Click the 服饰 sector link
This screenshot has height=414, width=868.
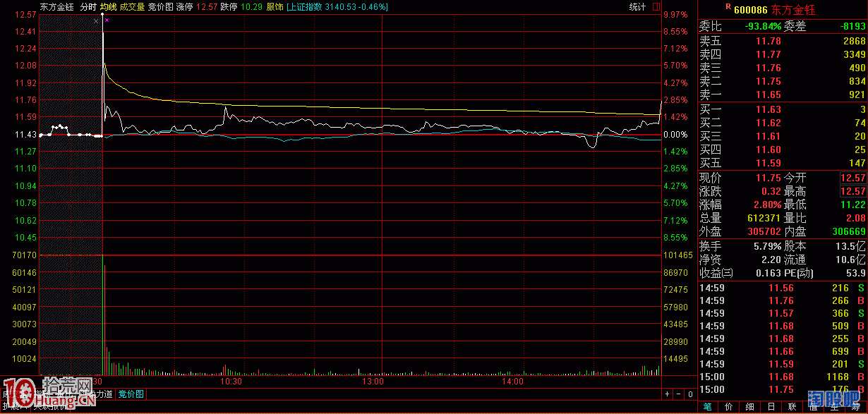275,6
